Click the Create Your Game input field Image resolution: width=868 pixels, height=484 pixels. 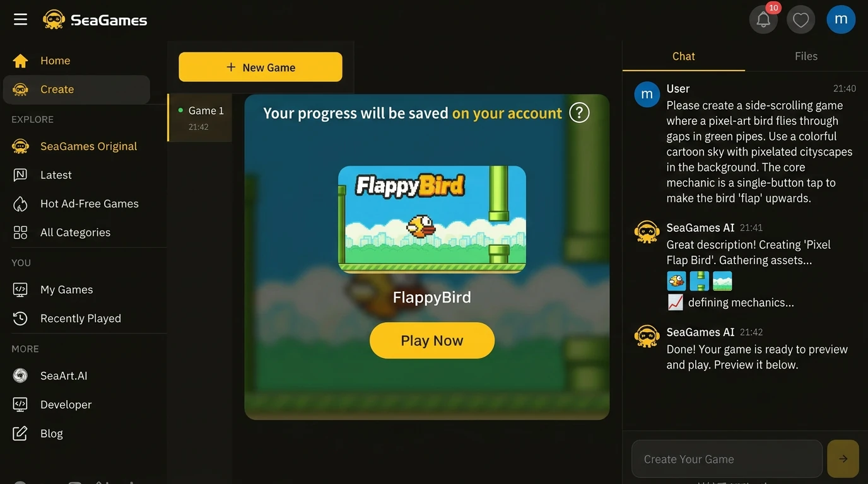727,459
